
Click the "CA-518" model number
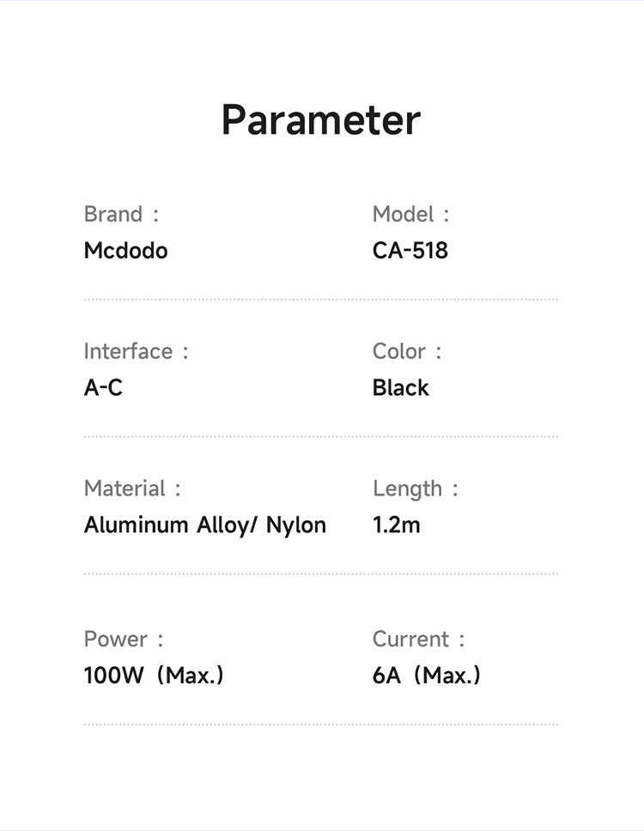click(410, 251)
